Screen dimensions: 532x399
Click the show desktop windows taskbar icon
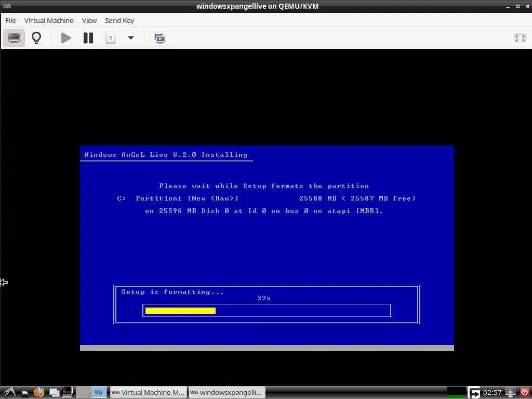[54, 393]
